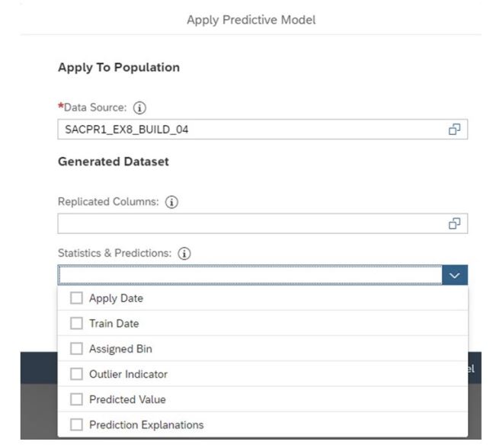Open the Replicated Columns value help icon
The height and width of the screenshot is (448, 493).
coord(455,223)
